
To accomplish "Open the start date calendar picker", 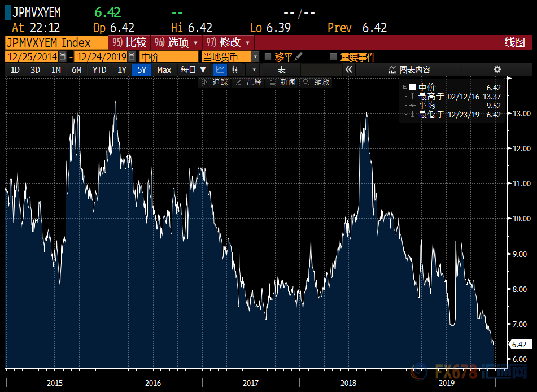I will tap(63, 56).
